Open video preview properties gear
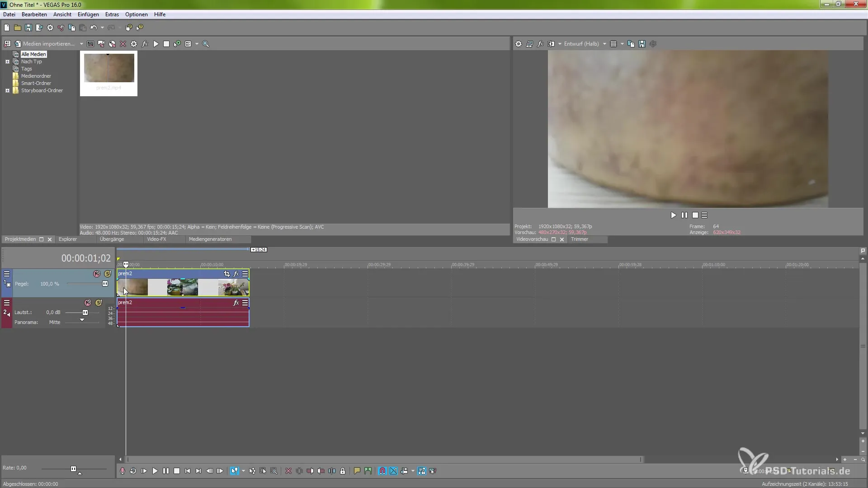This screenshot has width=868, height=488. [519, 44]
